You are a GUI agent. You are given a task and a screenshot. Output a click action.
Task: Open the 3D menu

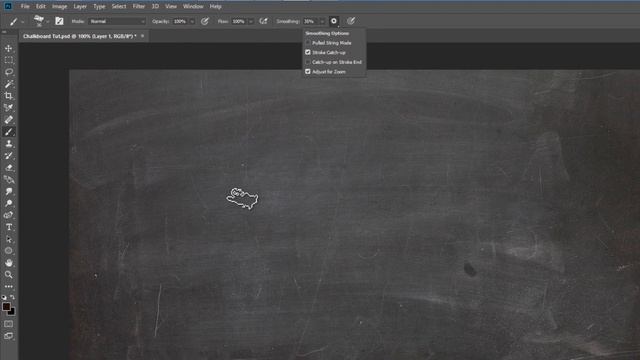pyautogui.click(x=156, y=6)
